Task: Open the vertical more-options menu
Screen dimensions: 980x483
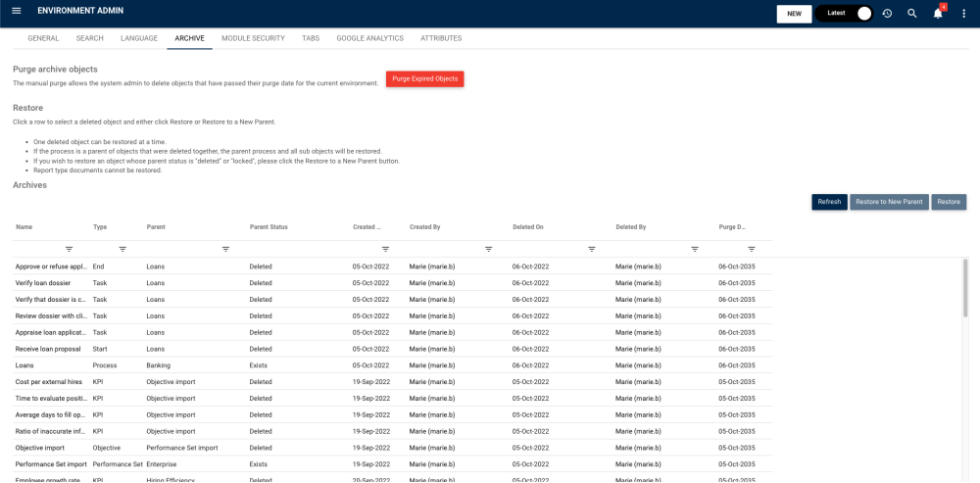Action: 963,13
